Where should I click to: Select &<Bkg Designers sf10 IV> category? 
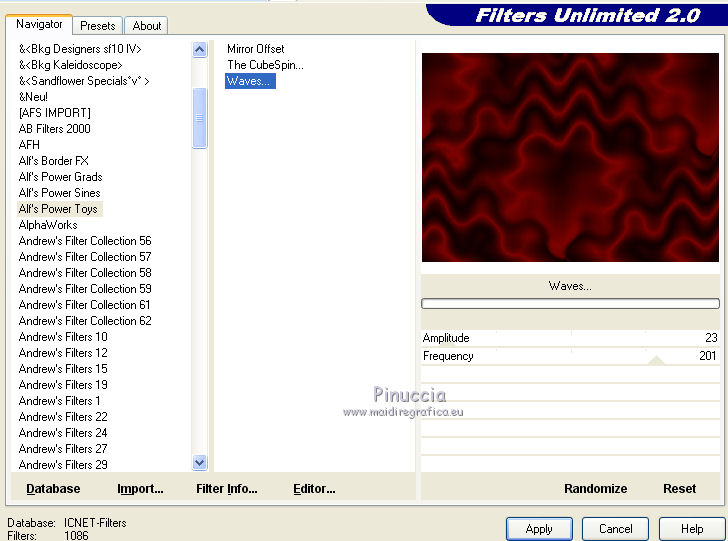[80, 49]
